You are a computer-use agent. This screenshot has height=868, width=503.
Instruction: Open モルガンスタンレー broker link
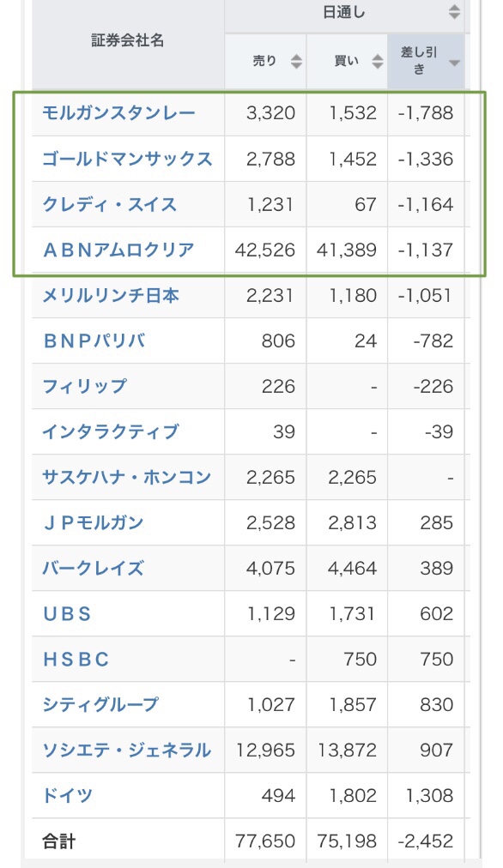[x=119, y=113]
